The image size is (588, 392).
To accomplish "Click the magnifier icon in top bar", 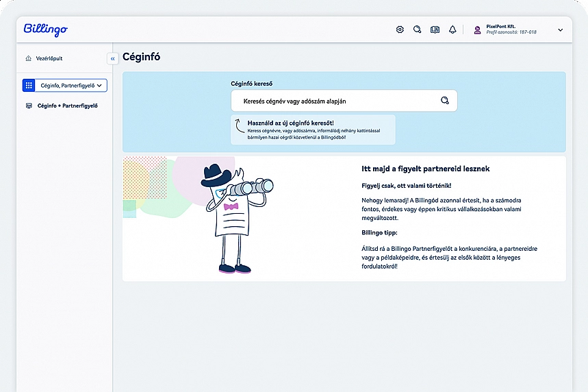I will [417, 30].
